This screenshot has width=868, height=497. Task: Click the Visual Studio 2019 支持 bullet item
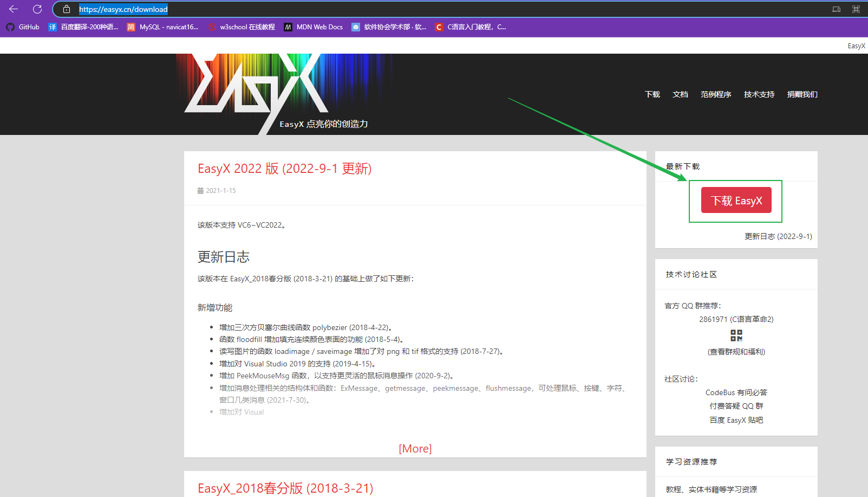[x=298, y=364]
